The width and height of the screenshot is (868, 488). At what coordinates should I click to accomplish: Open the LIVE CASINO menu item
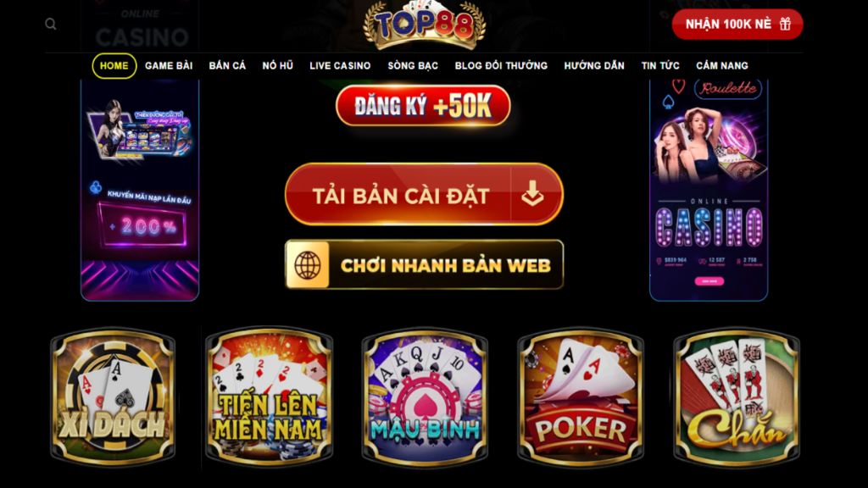[340, 66]
